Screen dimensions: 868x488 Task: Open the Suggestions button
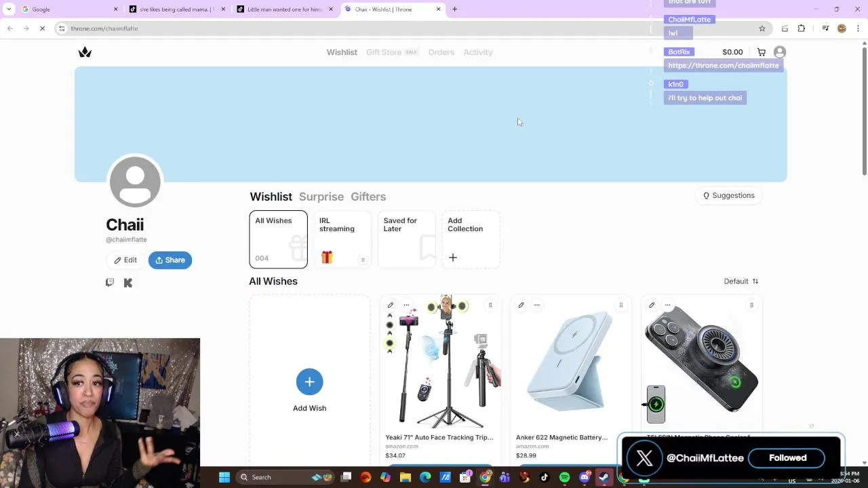tap(728, 196)
